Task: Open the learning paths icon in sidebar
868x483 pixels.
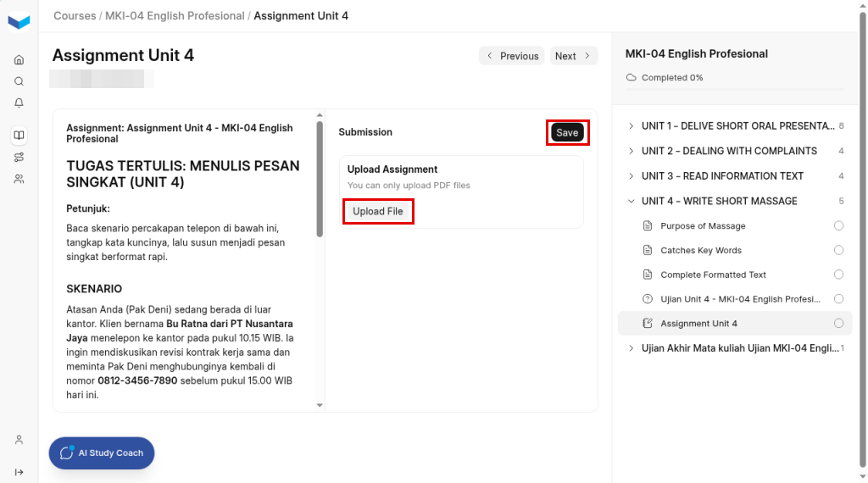Action: click(19, 157)
